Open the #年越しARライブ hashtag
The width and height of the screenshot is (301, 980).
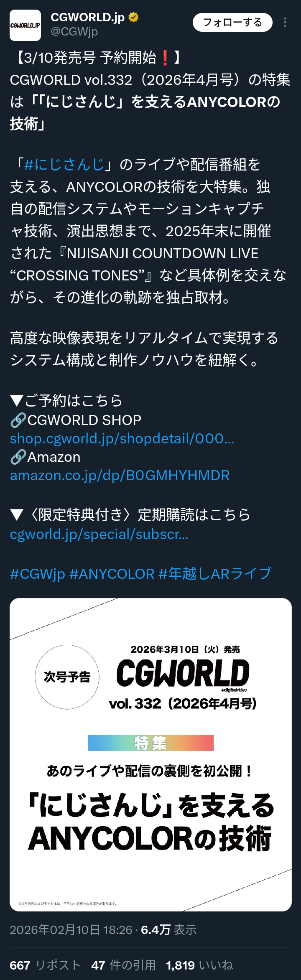click(215, 574)
